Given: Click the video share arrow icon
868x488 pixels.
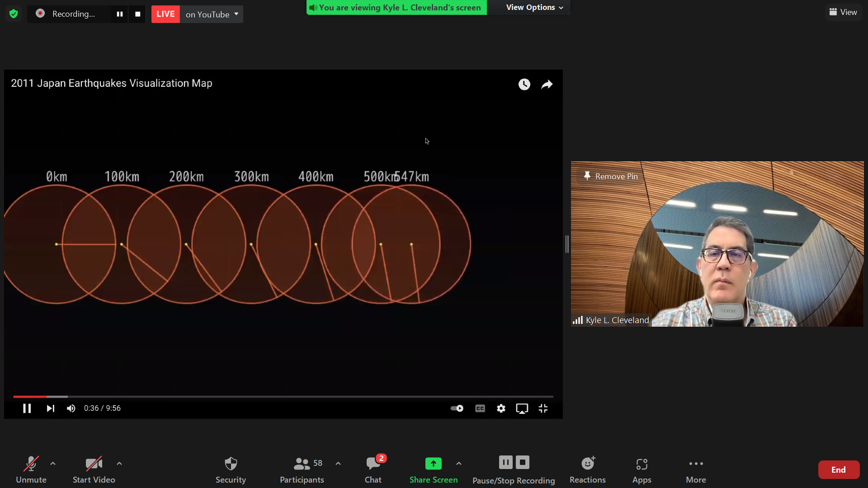Looking at the screenshot, I should point(547,84).
